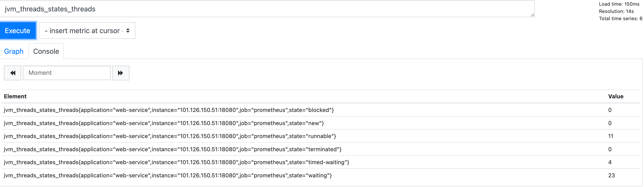Click the Element column header
Viewport: 644px width, 187px height.
coord(15,96)
